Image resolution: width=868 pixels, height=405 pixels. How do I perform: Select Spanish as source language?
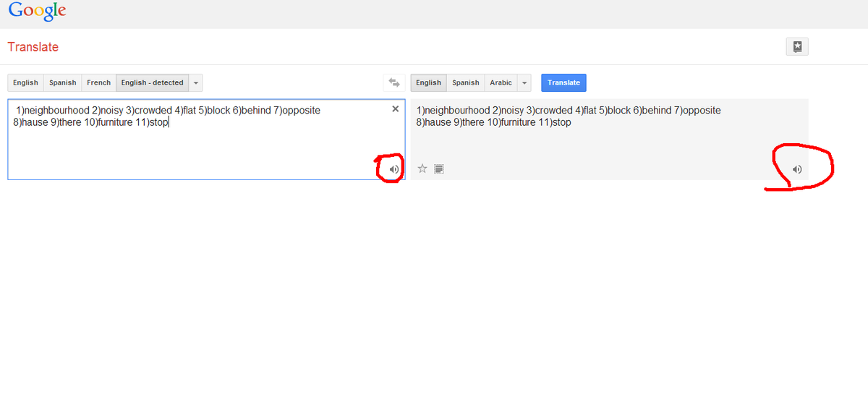coord(62,82)
